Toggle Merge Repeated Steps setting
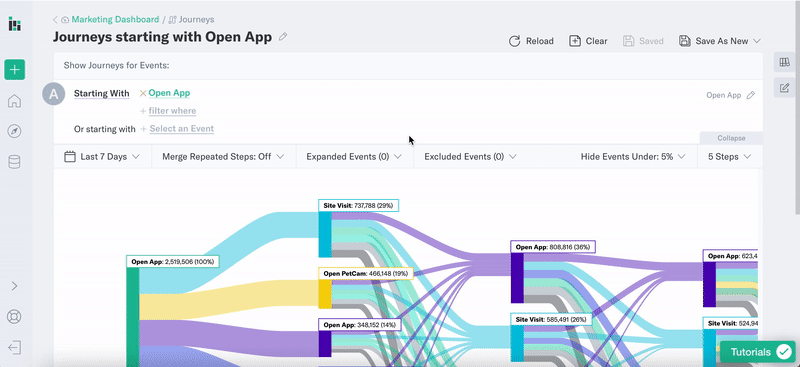Screen dimensions: 800x367 coord(223,157)
